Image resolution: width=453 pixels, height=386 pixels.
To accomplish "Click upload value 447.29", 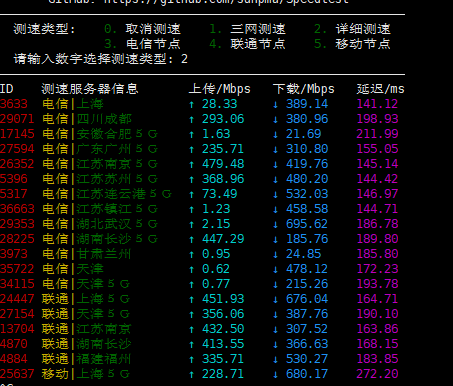I will [223, 239].
